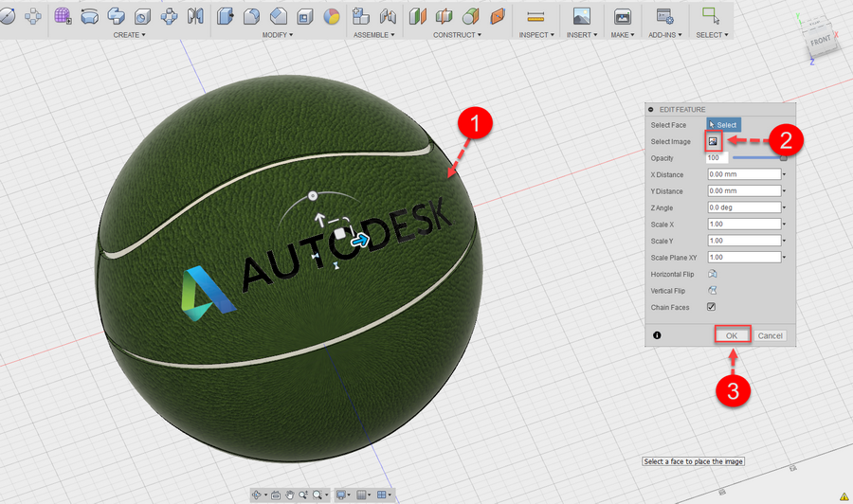This screenshot has width=853, height=504.
Task: Open the INSPECT menu
Action: pos(536,35)
